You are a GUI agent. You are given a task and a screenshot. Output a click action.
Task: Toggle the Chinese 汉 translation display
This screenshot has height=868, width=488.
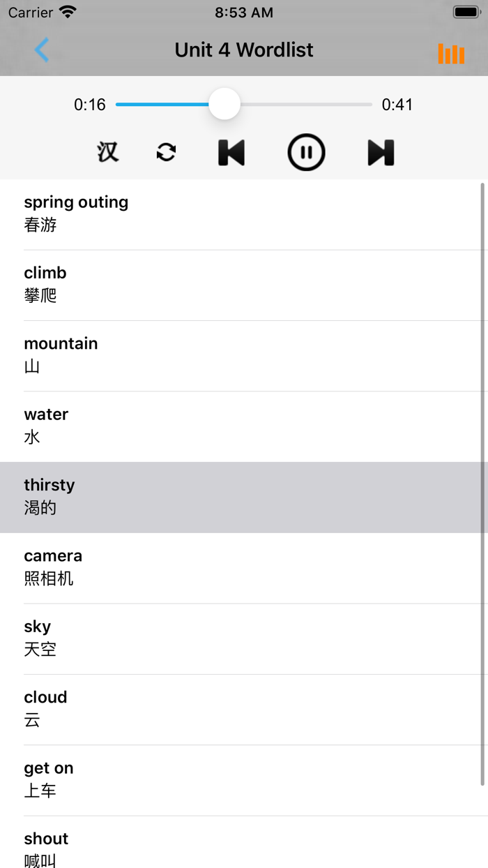tap(107, 152)
